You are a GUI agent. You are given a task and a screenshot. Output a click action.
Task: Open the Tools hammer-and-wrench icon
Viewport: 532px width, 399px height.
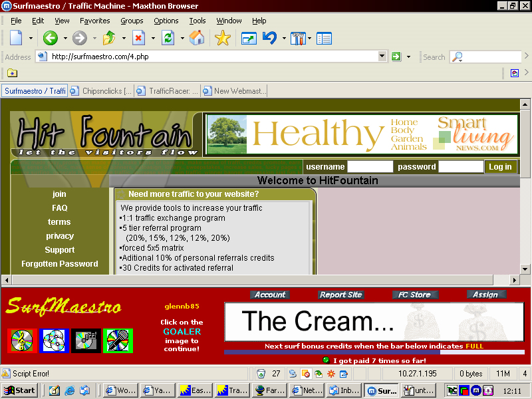tap(298, 39)
